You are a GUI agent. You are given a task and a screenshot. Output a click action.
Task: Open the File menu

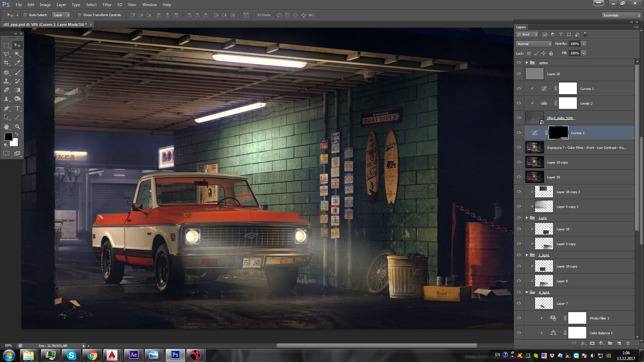[19, 5]
